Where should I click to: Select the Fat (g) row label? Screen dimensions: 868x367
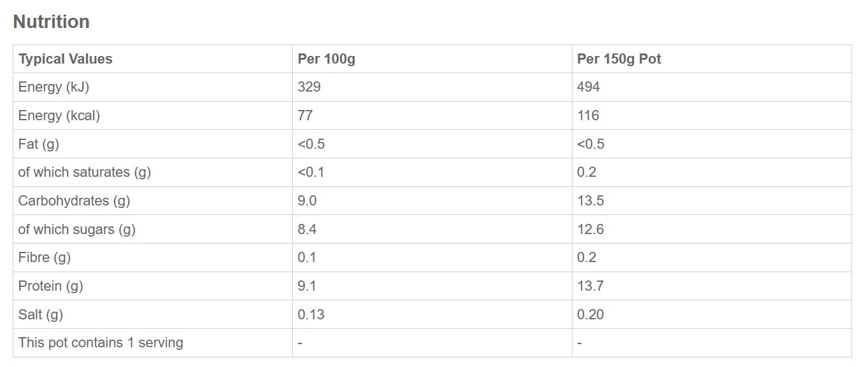click(38, 144)
